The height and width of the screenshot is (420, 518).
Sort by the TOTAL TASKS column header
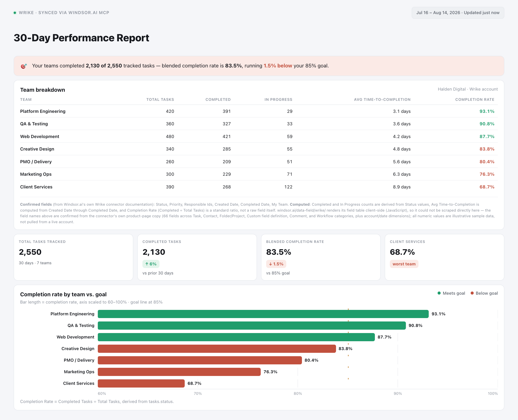[160, 99]
